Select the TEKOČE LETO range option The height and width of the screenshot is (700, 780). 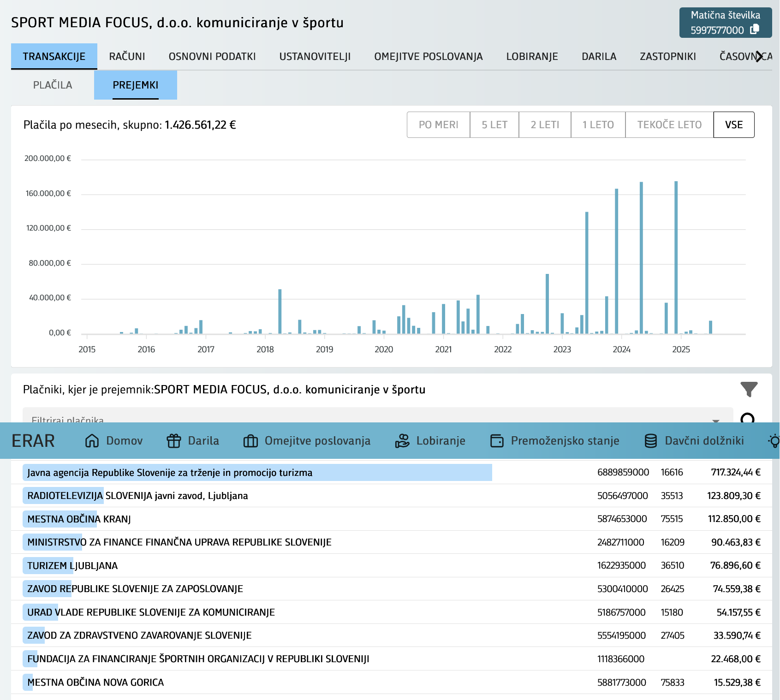point(669,125)
